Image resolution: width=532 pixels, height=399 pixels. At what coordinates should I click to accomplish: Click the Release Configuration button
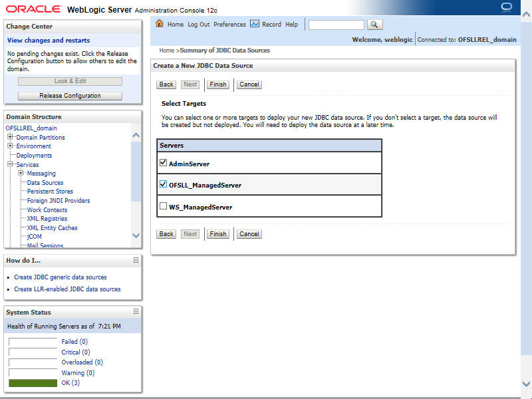(x=70, y=96)
